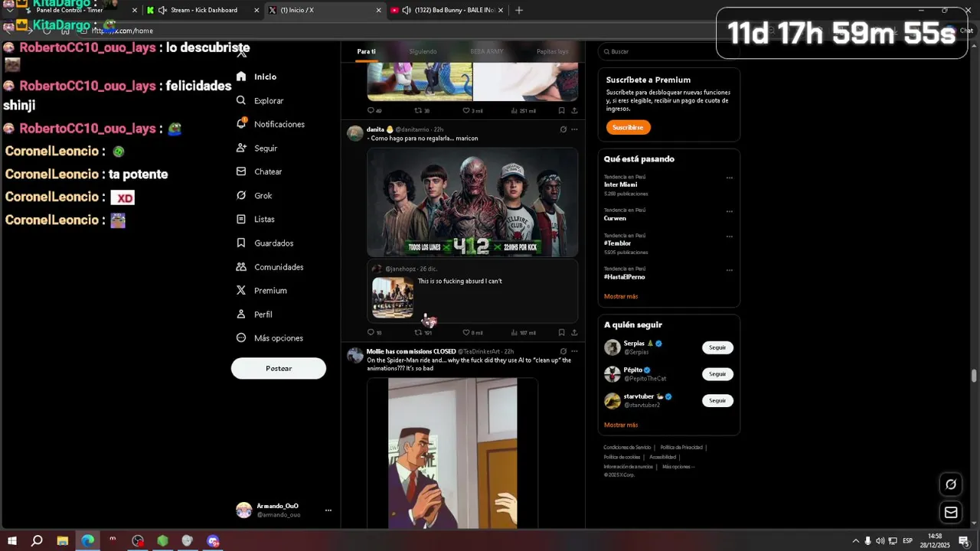The height and width of the screenshot is (551, 980).
Task: Like danita's post heart icon
Action: [466, 332]
